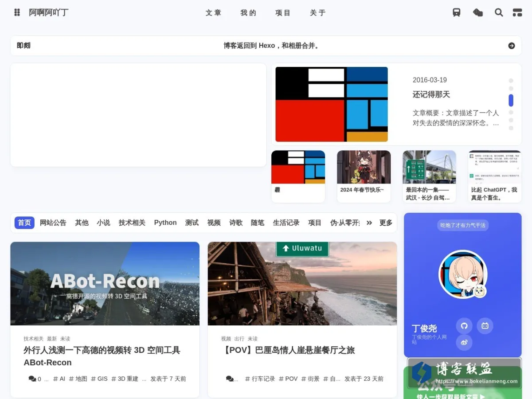Click the 出行 category label on POV post
The height and width of the screenshot is (399, 532).
[x=239, y=339]
